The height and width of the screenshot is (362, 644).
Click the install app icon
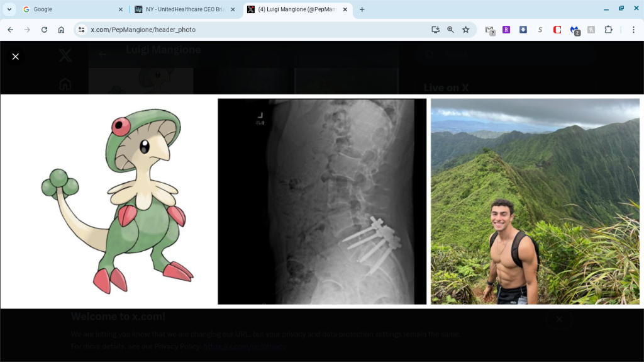coord(435,30)
